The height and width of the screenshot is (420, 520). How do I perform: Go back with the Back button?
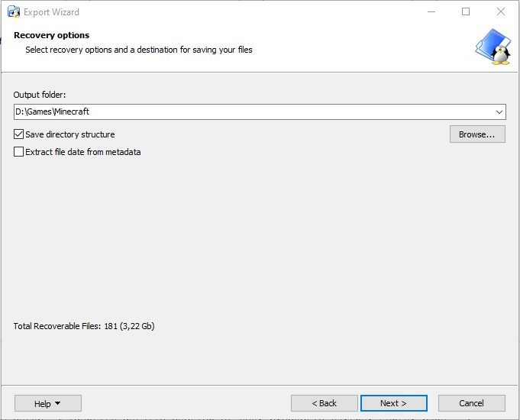[324, 403]
